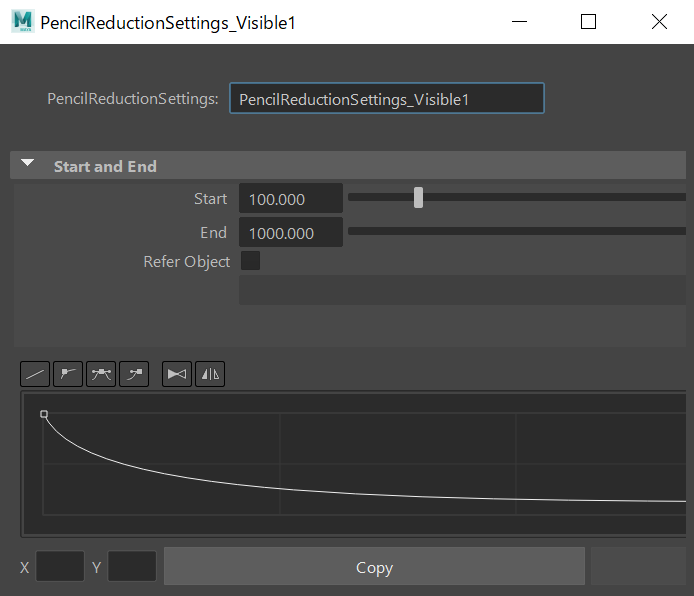Enable the Refer Object checkbox
The width and height of the screenshot is (694, 596).
(251, 261)
